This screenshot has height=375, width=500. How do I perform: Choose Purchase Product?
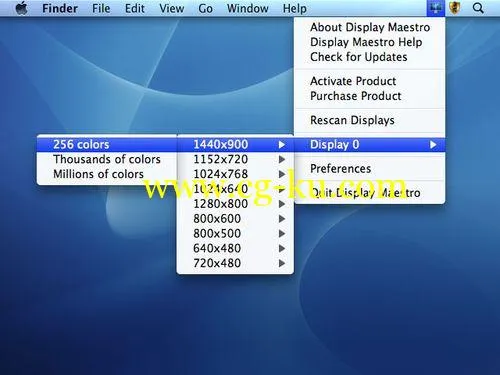[x=370, y=96]
